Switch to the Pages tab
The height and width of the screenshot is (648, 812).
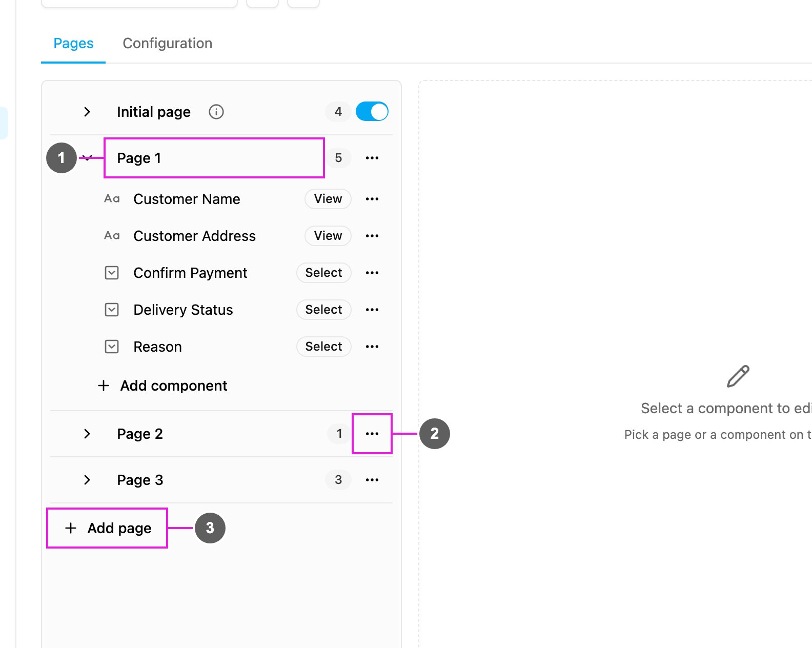pos(73,44)
